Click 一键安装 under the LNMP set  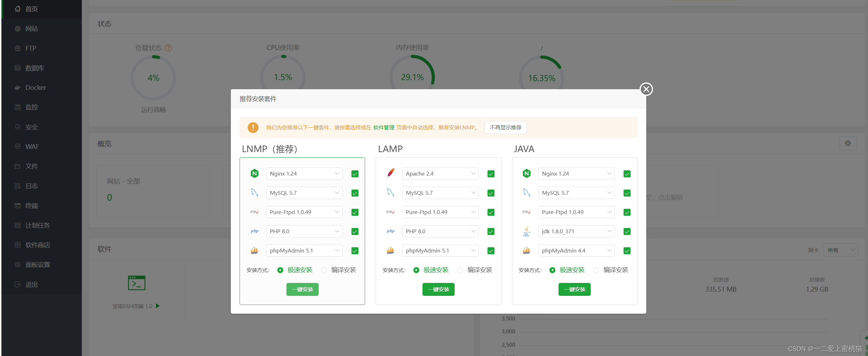click(x=303, y=289)
